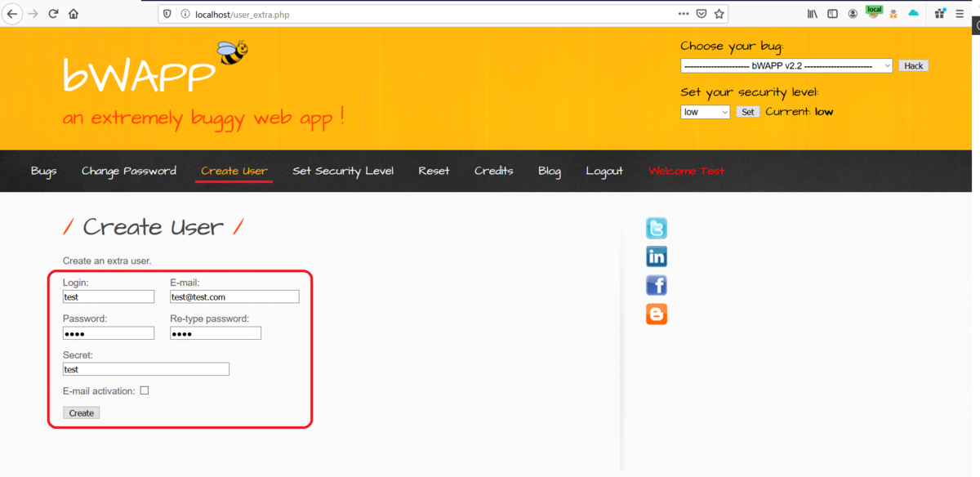The height and width of the screenshot is (477, 980).
Task: Click the Re-type password field
Action: point(216,333)
